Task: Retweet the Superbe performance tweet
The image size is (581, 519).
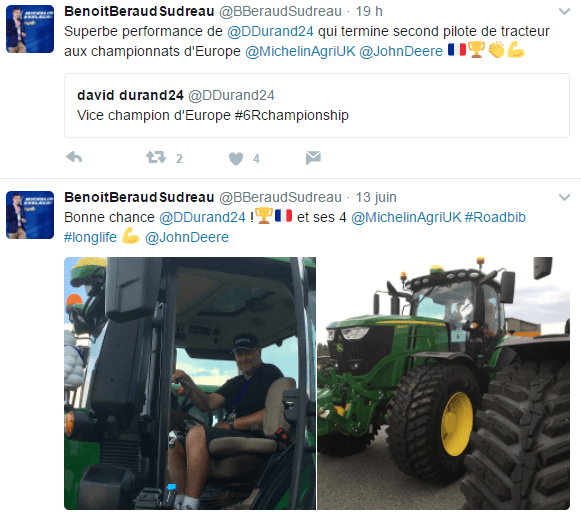Action: [x=156, y=157]
